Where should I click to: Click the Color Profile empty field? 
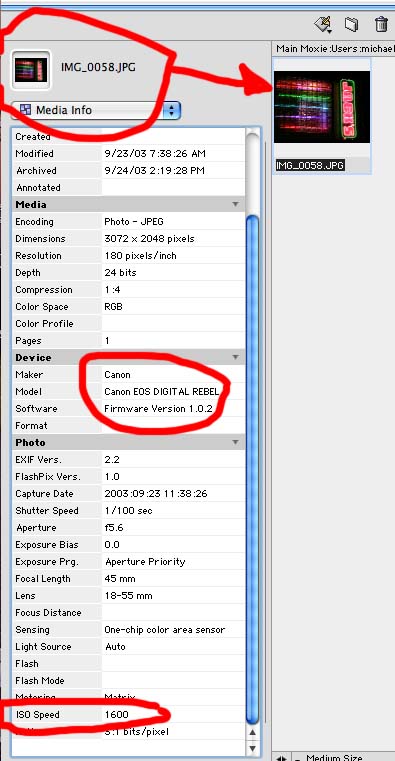pos(173,324)
